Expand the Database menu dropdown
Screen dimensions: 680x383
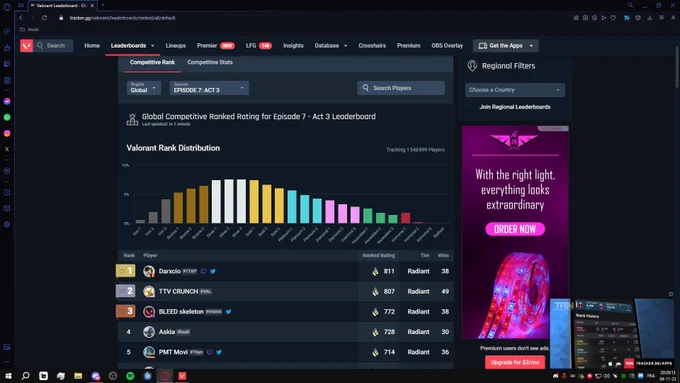click(345, 46)
